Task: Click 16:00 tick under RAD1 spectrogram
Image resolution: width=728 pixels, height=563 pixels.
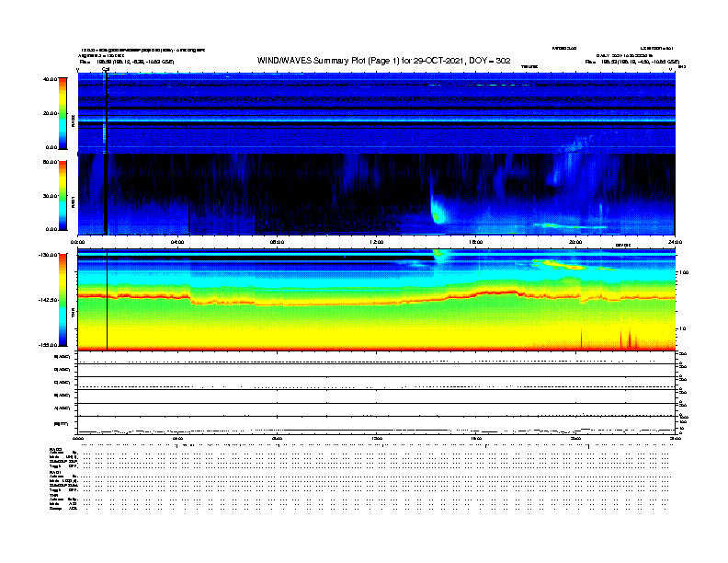Action: tap(476, 242)
